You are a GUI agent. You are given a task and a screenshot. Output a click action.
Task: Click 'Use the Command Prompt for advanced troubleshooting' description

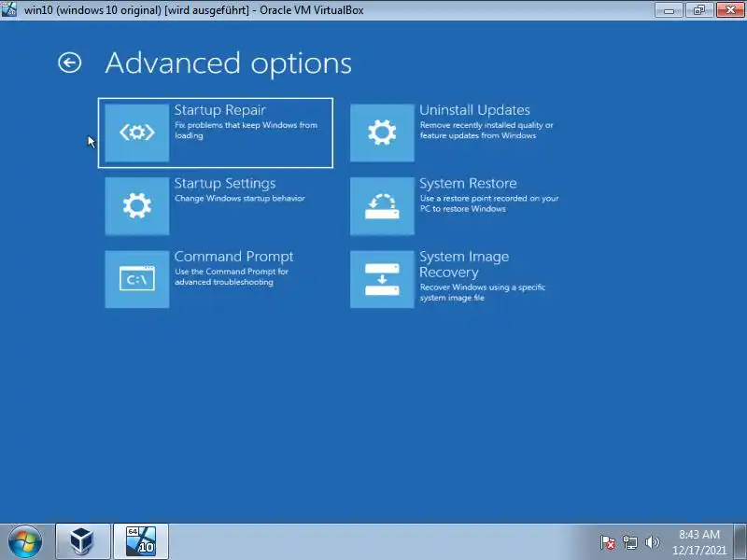click(x=232, y=276)
